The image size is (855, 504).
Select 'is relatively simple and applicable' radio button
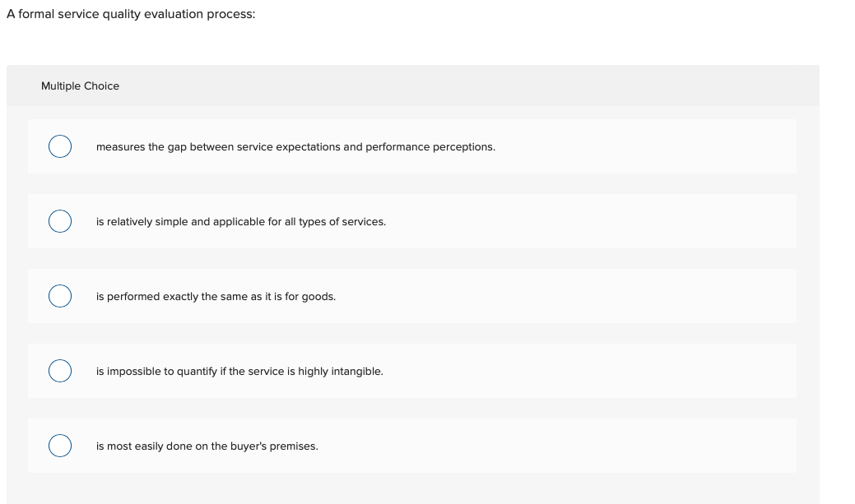59,220
